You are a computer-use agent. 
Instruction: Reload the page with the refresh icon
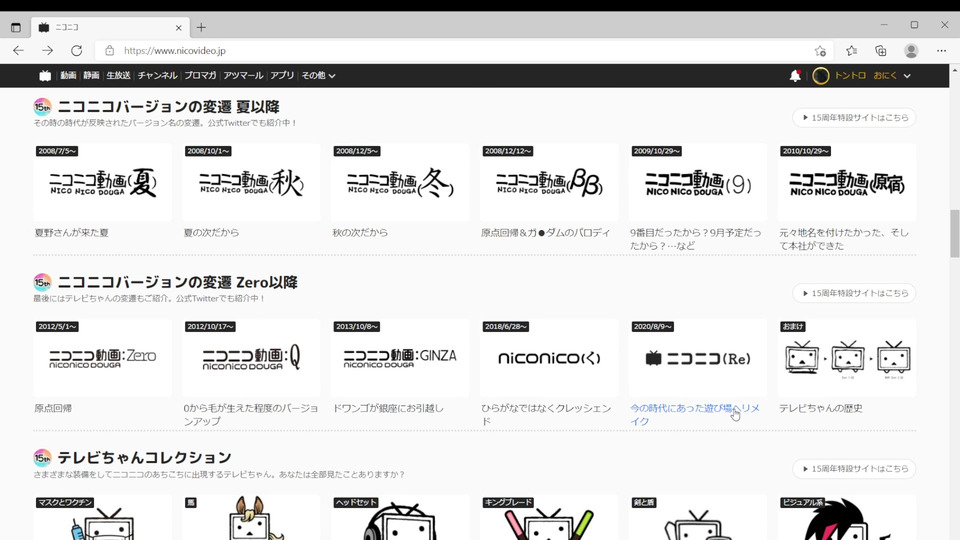[x=77, y=51]
